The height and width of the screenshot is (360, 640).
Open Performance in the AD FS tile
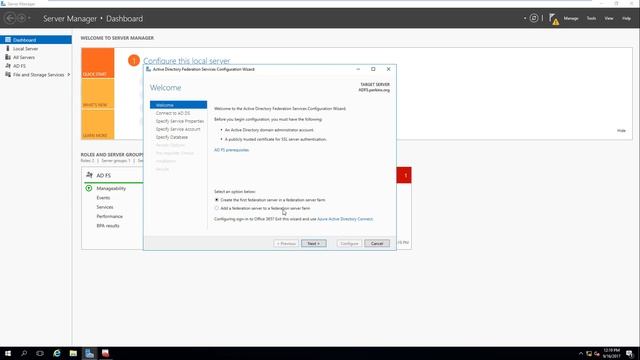[x=109, y=216]
